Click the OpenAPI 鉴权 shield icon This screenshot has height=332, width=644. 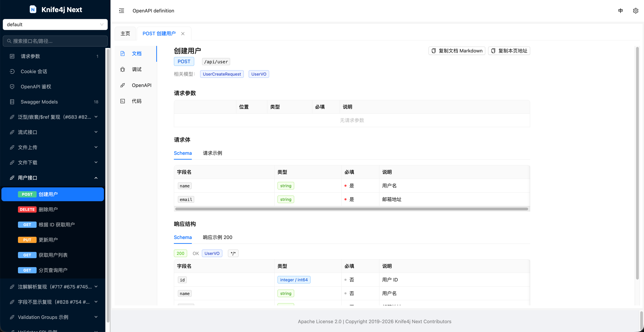[x=12, y=87]
